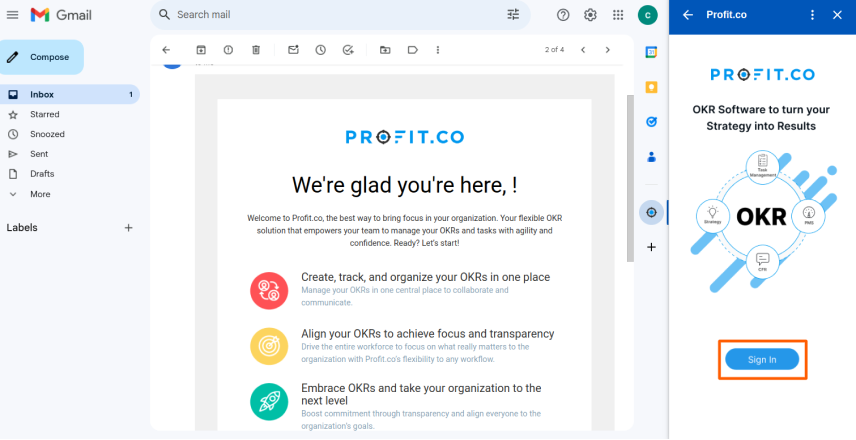The height and width of the screenshot is (440, 856).
Task: Open the Google account avatar
Action: [647, 15]
